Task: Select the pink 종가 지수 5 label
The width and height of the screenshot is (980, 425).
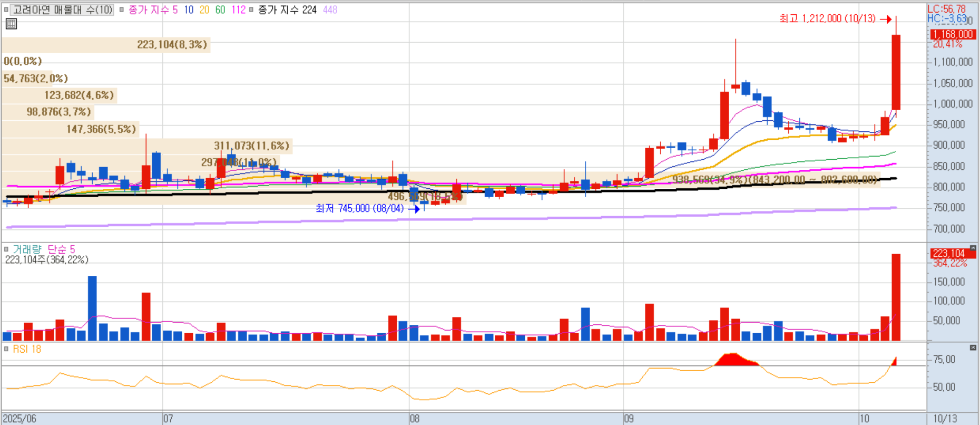Action: click(x=153, y=9)
